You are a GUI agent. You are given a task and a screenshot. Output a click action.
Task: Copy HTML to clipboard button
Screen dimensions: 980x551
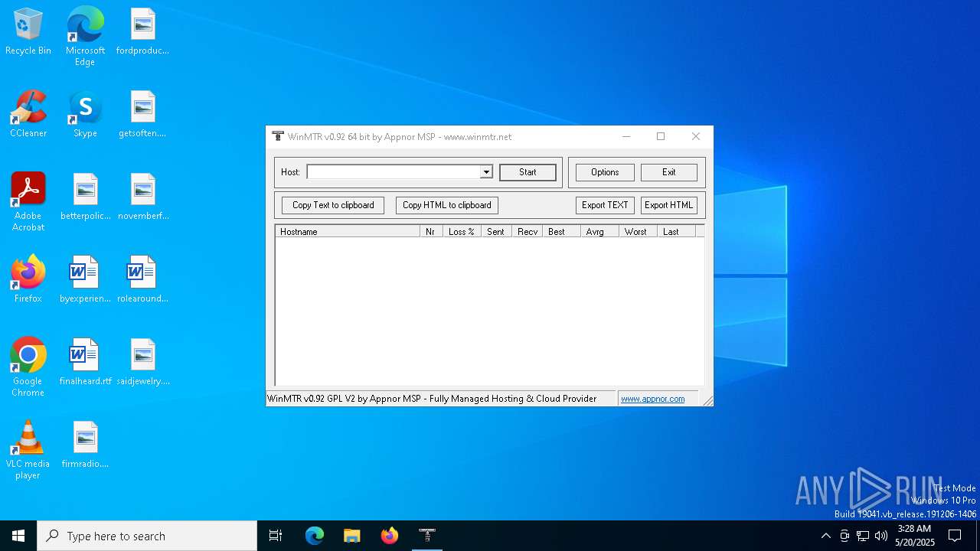[447, 205]
